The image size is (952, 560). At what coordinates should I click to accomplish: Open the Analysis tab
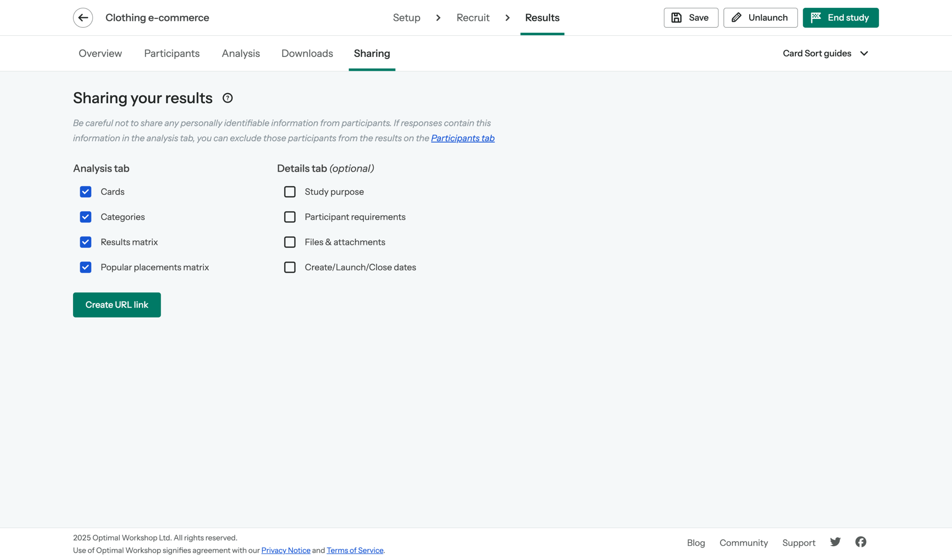pyautogui.click(x=240, y=53)
